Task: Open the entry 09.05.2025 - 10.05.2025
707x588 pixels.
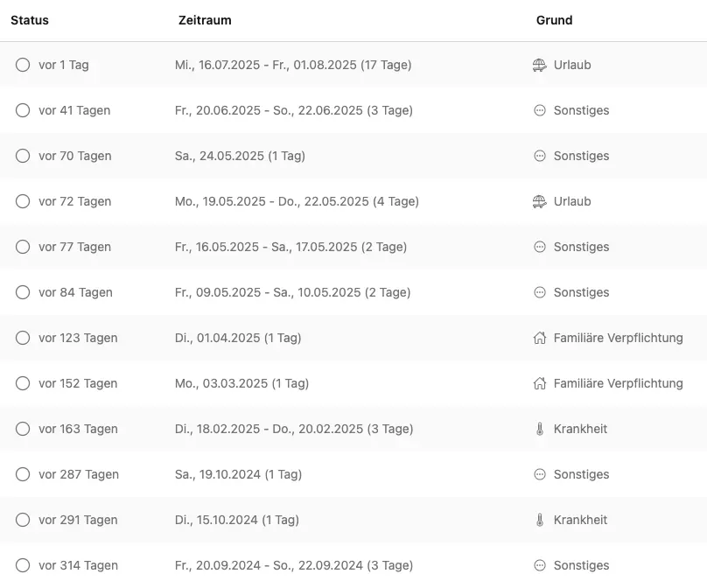Action: pyautogui.click(x=353, y=292)
